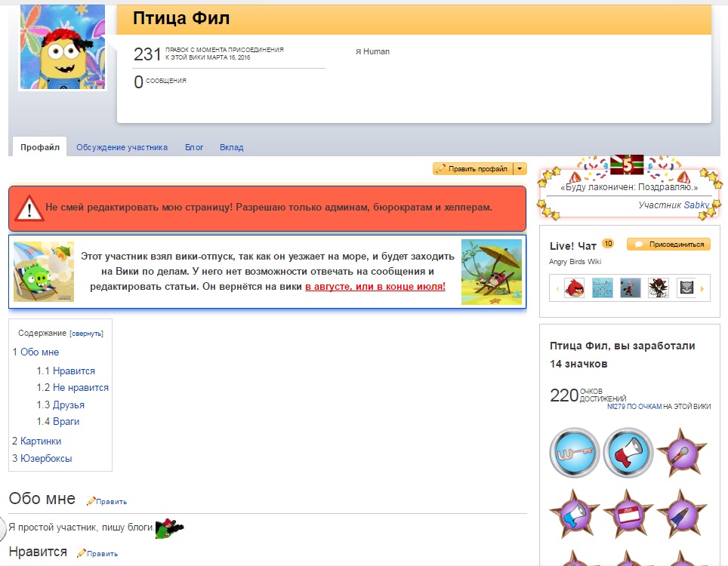Open the №279 по очкам ranking link
This screenshot has height=566, width=728.
point(634,407)
